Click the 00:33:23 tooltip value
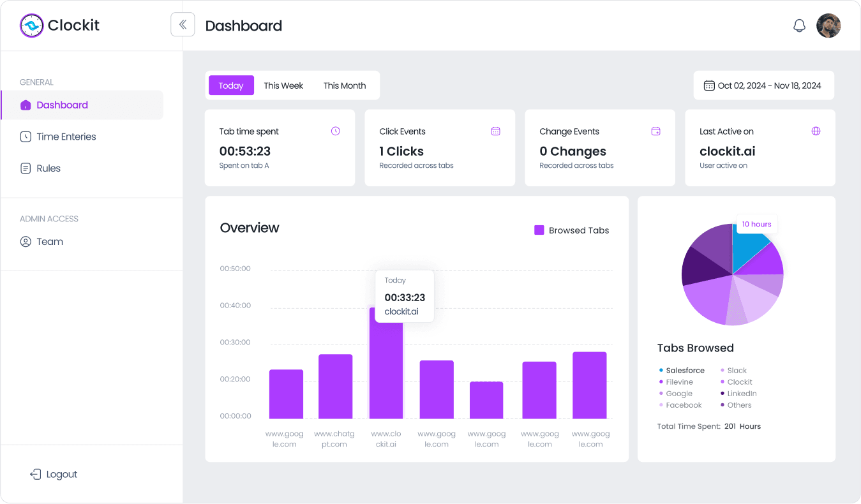 pyautogui.click(x=405, y=297)
